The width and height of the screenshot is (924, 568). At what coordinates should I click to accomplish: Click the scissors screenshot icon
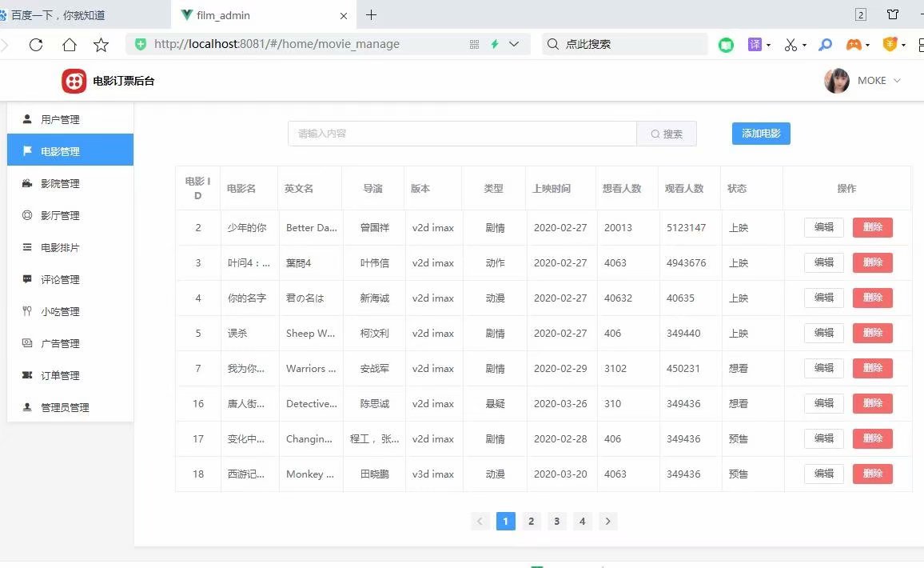click(x=791, y=45)
